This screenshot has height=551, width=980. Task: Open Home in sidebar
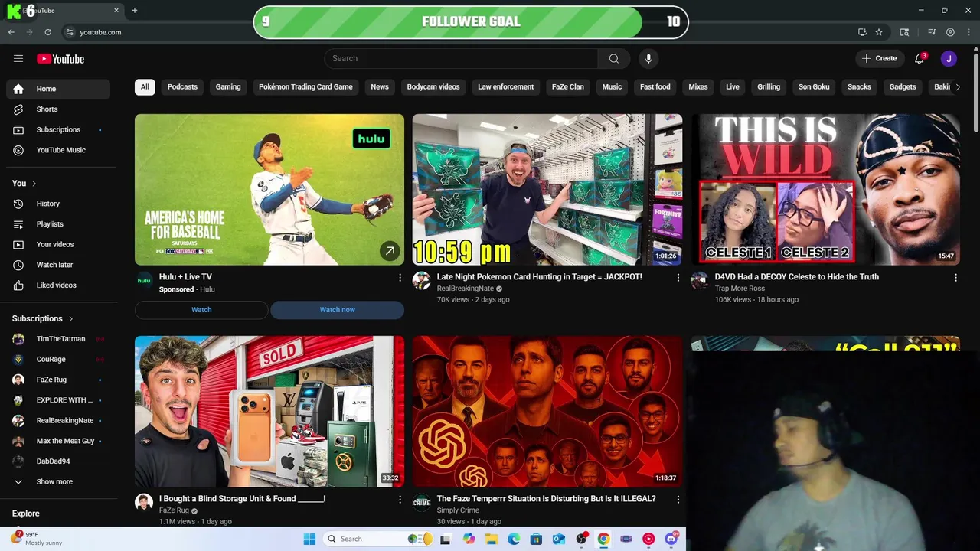pyautogui.click(x=58, y=89)
